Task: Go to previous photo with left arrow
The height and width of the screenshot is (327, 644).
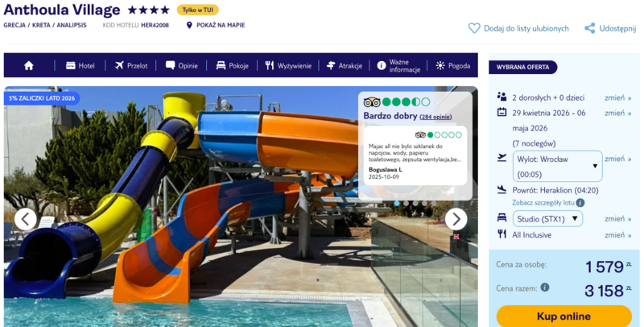Action: tap(26, 218)
